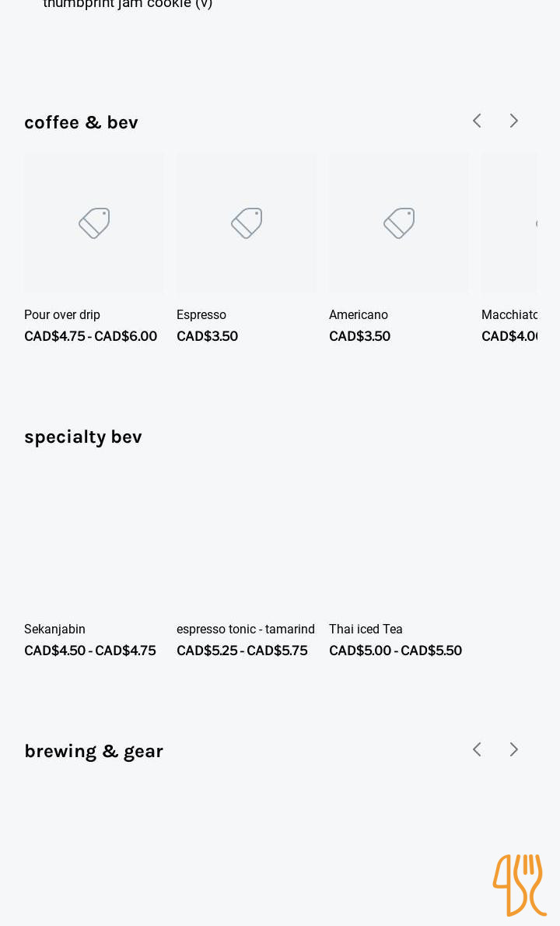Screen dimensions: 560x926
Task: Go to previous coffee & bev items
Action: click(477, 121)
